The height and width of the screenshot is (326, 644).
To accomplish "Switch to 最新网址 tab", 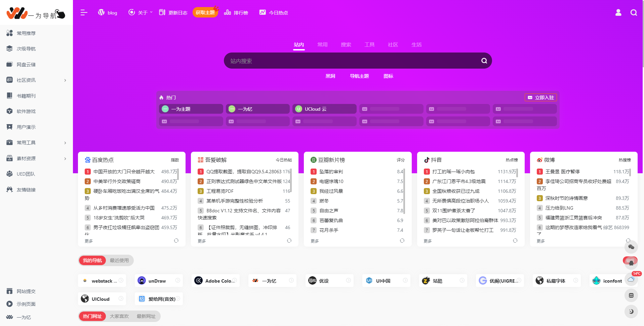I will tap(146, 316).
